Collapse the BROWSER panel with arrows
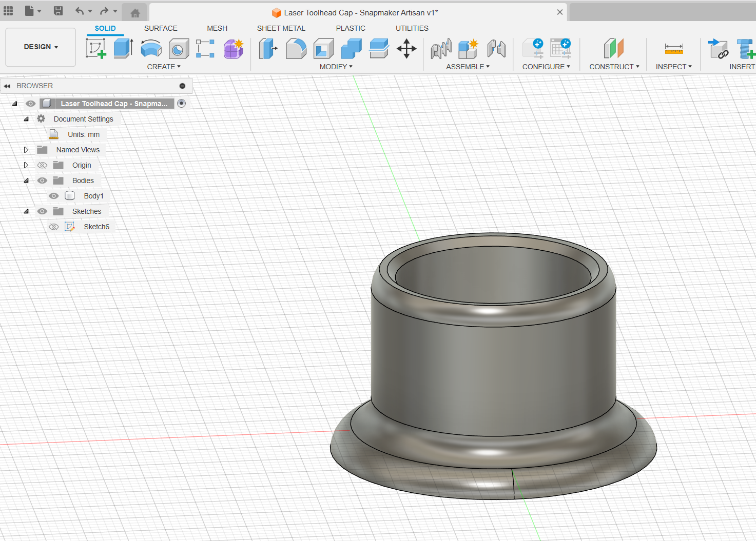 point(7,86)
